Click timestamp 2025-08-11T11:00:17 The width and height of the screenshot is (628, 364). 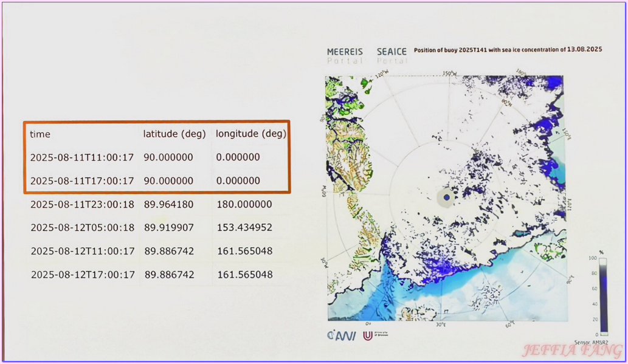point(82,157)
